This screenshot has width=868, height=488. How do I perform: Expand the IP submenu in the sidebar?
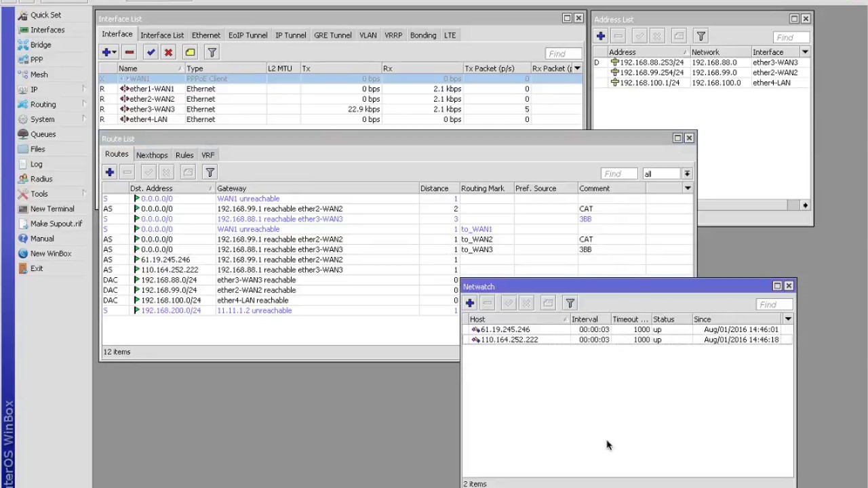[x=84, y=89]
